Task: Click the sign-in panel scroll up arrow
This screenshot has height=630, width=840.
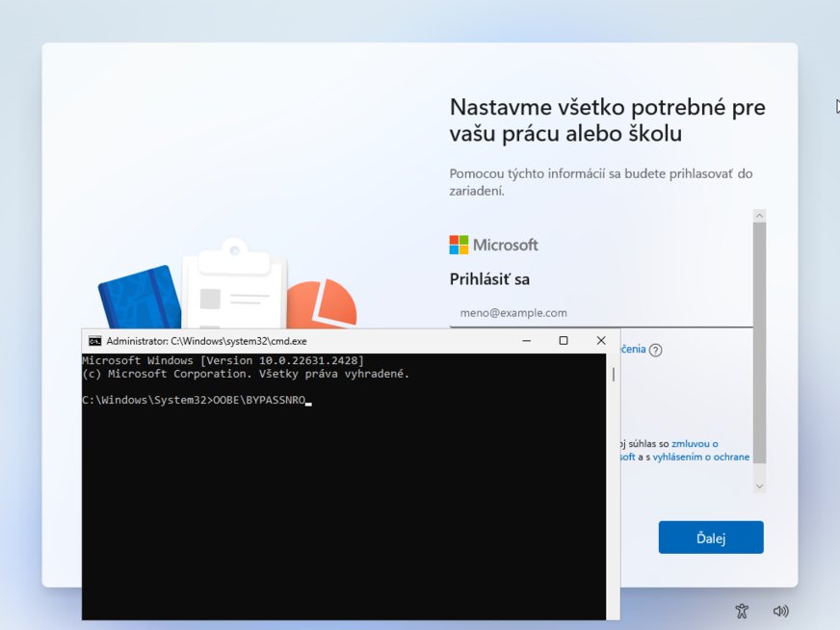Action: click(759, 216)
